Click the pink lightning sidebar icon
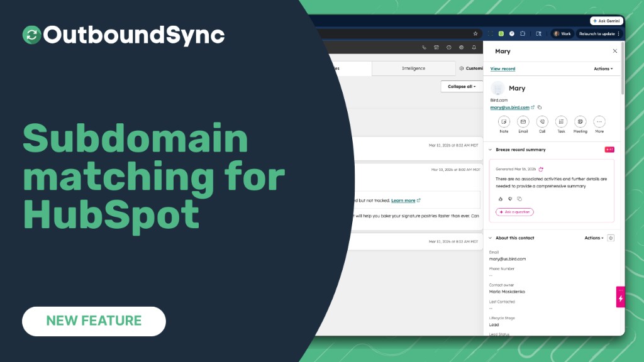The image size is (644, 362). (x=620, y=297)
